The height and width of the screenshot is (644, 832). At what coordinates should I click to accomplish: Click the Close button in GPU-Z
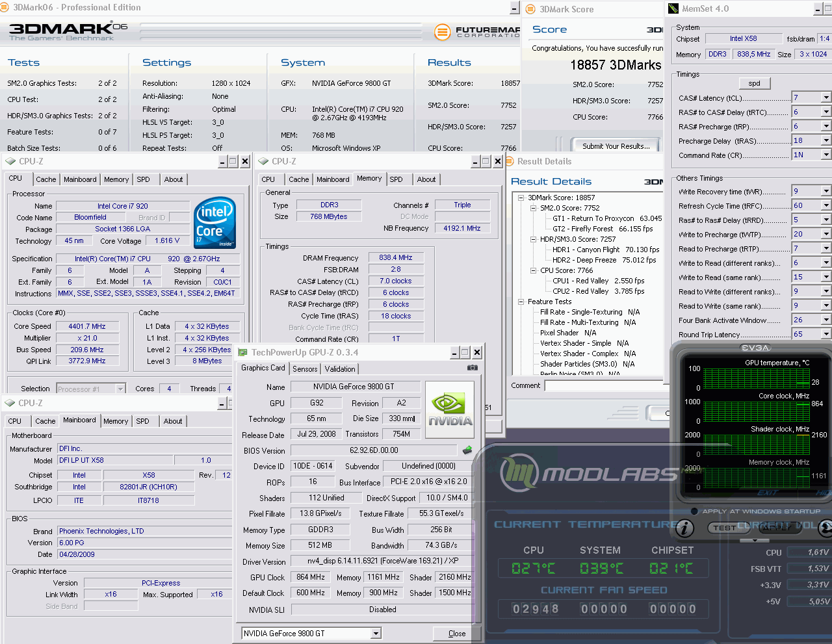pos(457,634)
